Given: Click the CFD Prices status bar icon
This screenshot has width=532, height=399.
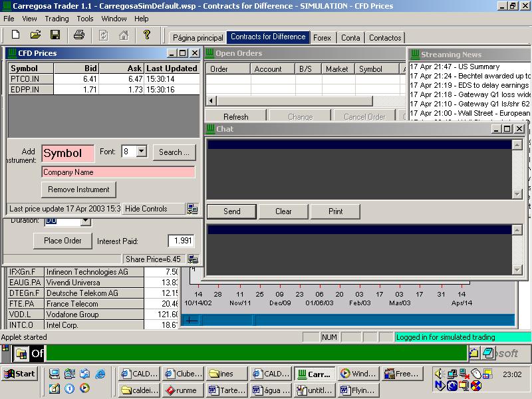Looking at the screenshot, I should click(192, 209).
